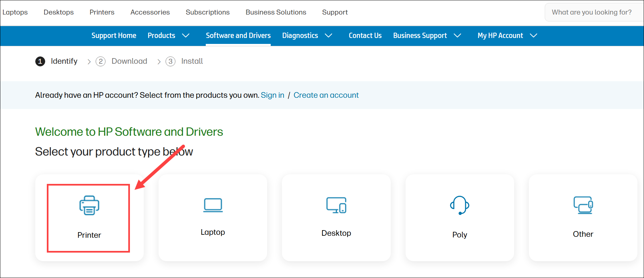The height and width of the screenshot is (278, 644).
Task: Choose the Laptop product icon
Action: [213, 205]
